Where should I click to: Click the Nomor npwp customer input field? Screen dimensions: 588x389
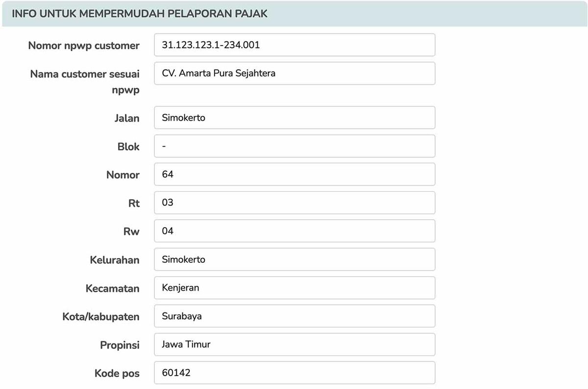pos(294,45)
